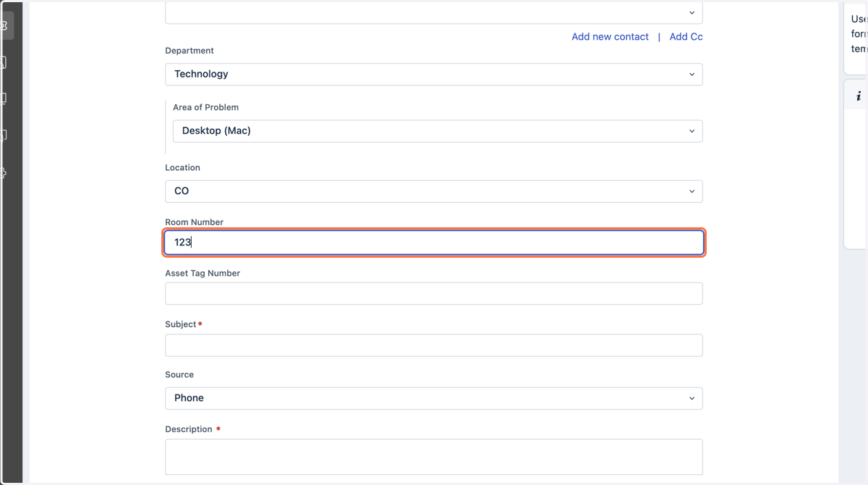Open the Department dropdown showing Technology
Image resolution: width=868 pixels, height=485 pixels.
(x=434, y=74)
